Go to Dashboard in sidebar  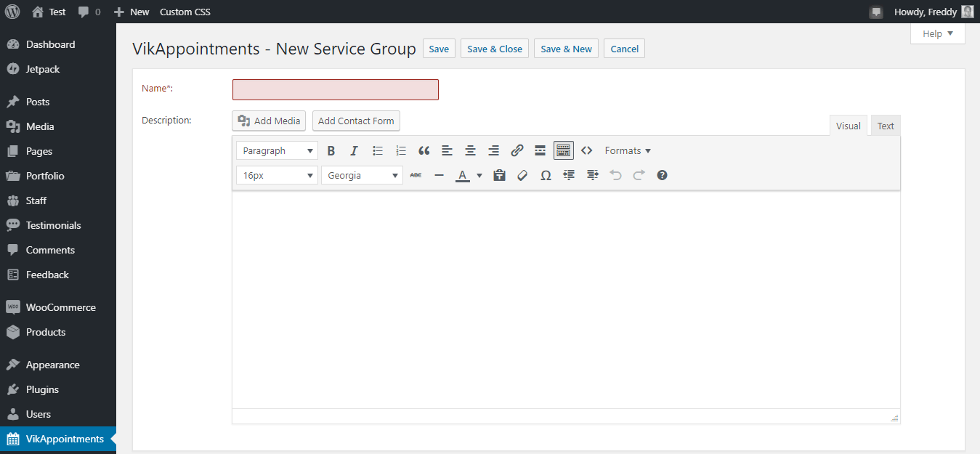tap(58, 44)
